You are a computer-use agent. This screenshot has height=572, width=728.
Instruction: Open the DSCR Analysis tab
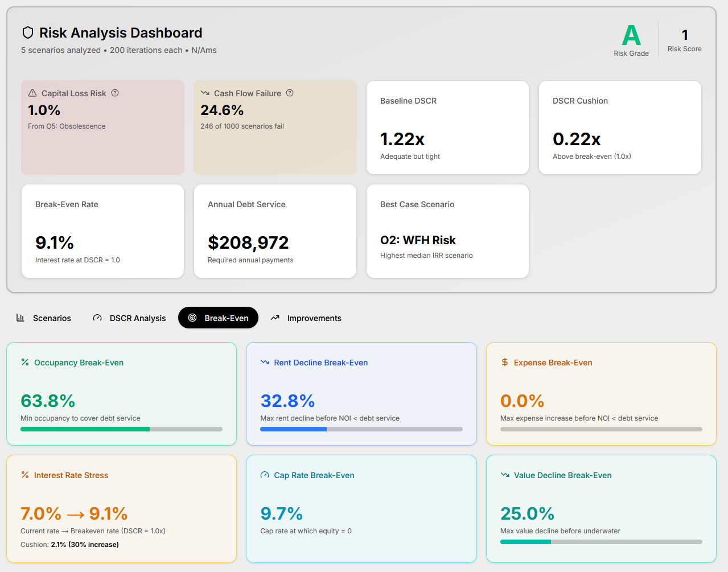click(x=129, y=318)
